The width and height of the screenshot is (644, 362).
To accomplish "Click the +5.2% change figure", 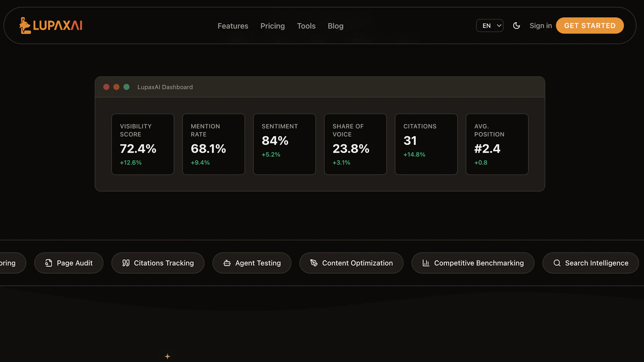I will [271, 155].
